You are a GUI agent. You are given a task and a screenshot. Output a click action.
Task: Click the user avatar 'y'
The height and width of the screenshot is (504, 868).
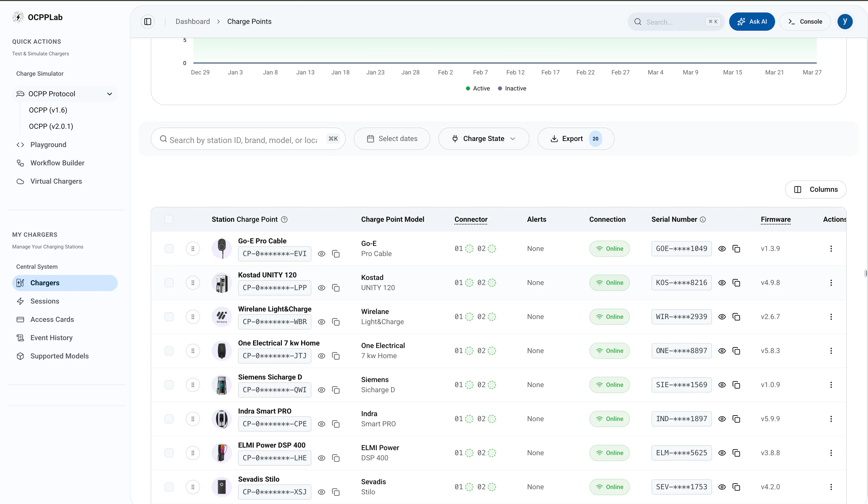coord(845,21)
